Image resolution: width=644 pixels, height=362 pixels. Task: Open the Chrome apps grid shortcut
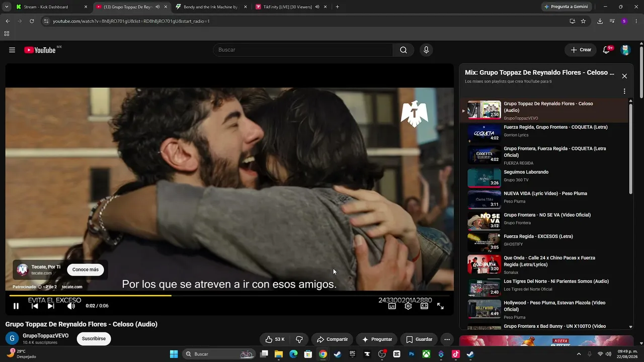[x=7, y=34]
